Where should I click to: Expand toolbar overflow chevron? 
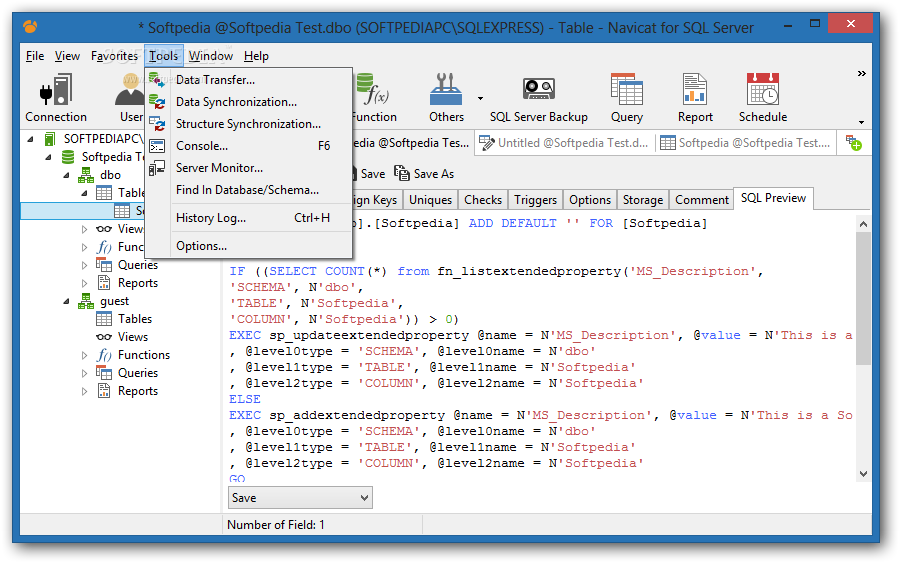tap(862, 73)
